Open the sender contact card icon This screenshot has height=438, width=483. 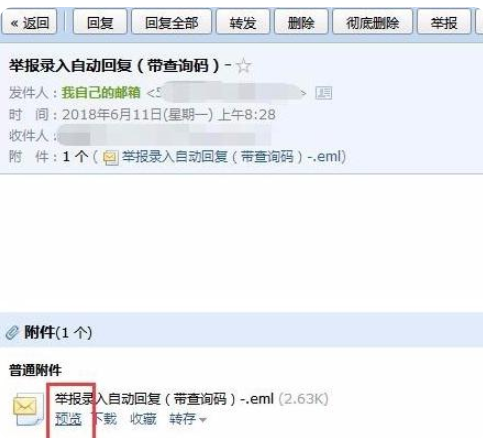pos(324,93)
